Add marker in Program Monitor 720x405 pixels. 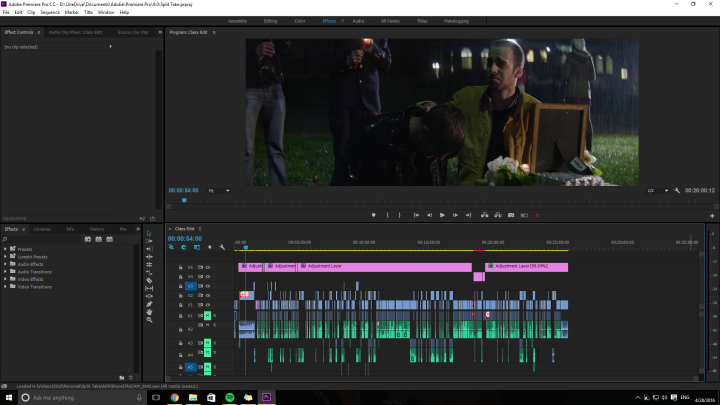373,215
